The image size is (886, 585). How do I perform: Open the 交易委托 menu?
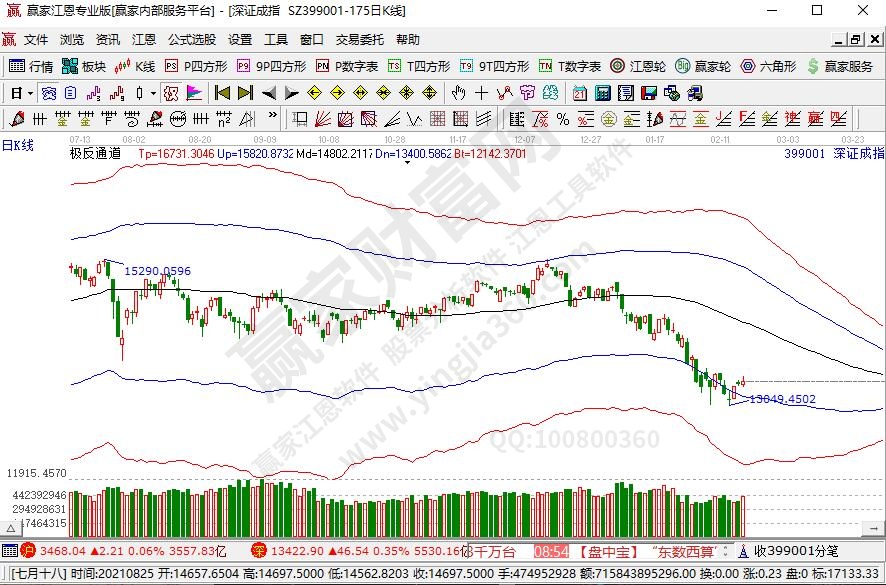359,40
